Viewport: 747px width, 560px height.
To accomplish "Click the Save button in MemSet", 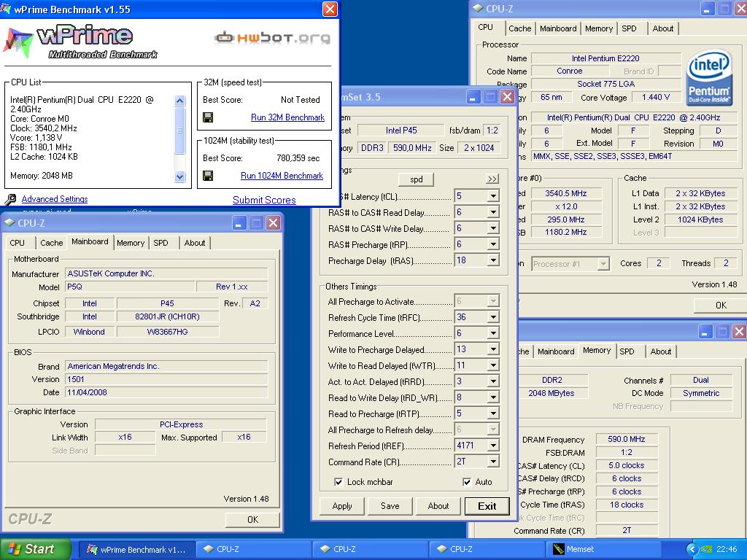I will pyautogui.click(x=390, y=506).
